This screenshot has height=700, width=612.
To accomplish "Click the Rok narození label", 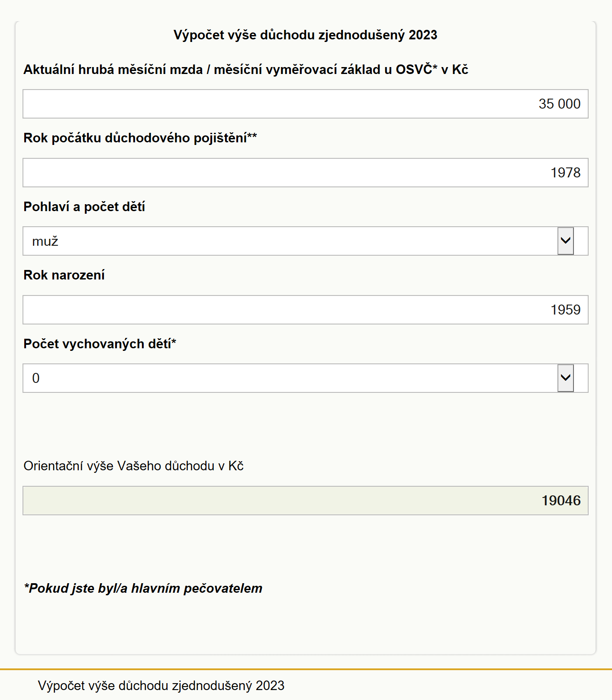I will coord(64,275).
